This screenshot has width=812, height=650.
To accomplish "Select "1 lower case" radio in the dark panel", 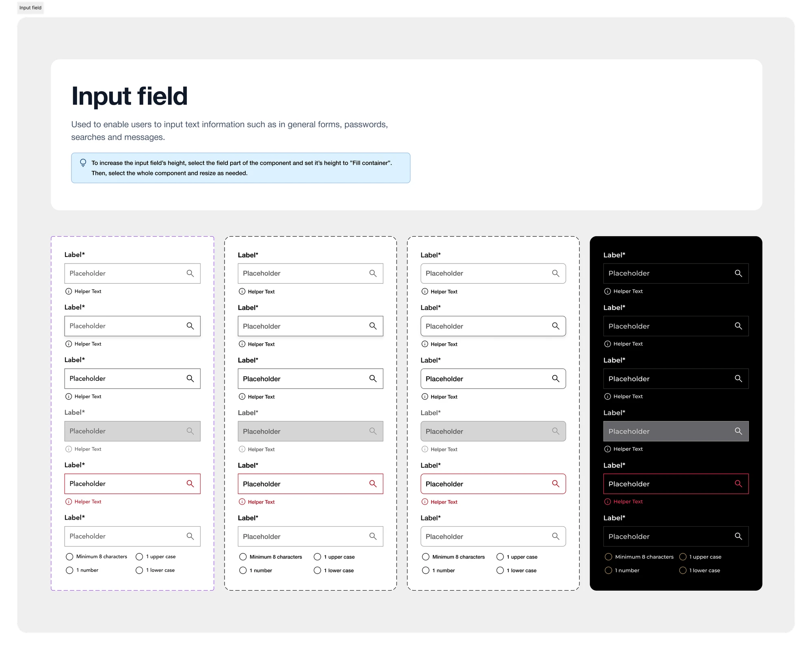I will coord(683,570).
